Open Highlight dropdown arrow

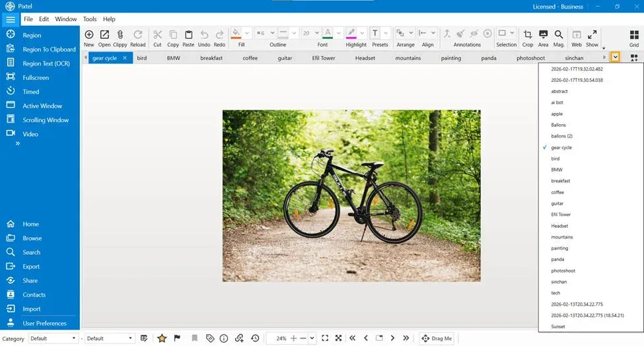(x=362, y=33)
